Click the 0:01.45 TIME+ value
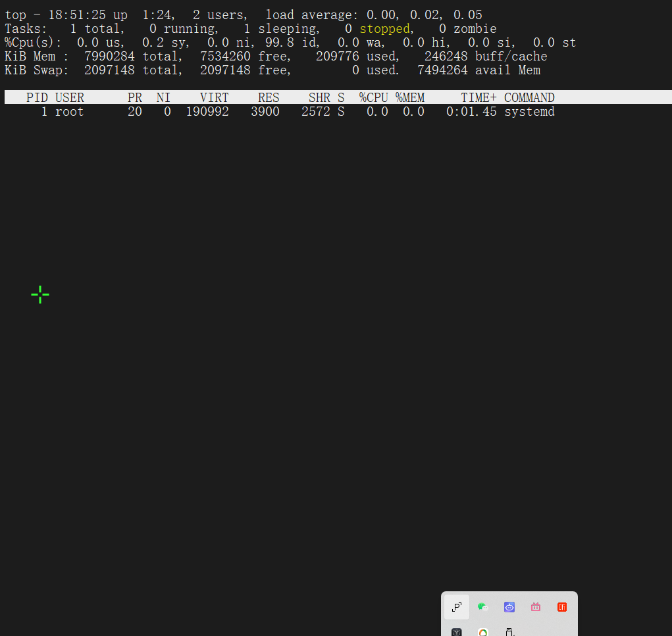The width and height of the screenshot is (672, 636). 471,112
